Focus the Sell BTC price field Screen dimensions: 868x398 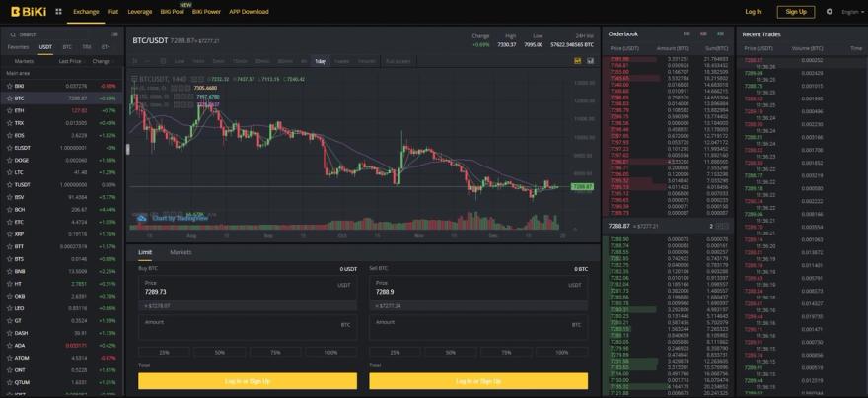pyautogui.click(x=478, y=288)
